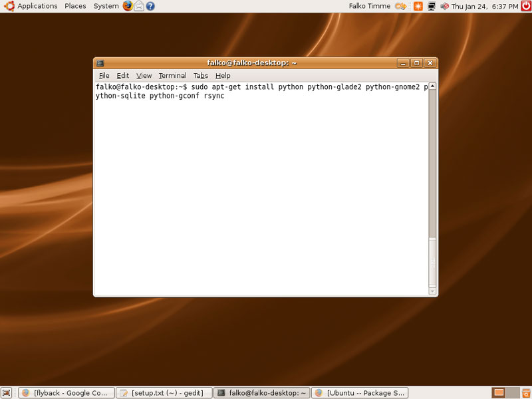Click terminal scrollbar down arrow
The image size is (532, 399).
pos(432,291)
